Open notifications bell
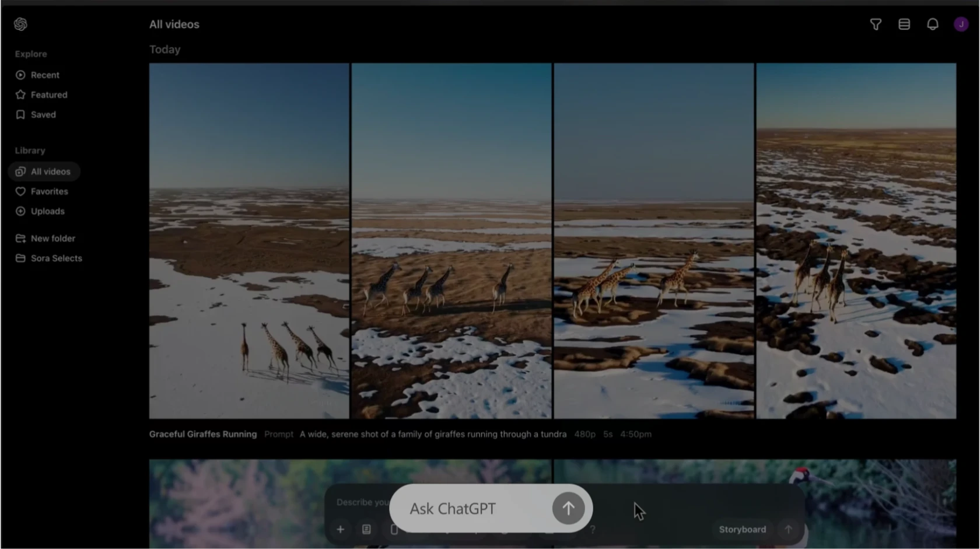Screen dimensions: 980x549 click(x=933, y=24)
